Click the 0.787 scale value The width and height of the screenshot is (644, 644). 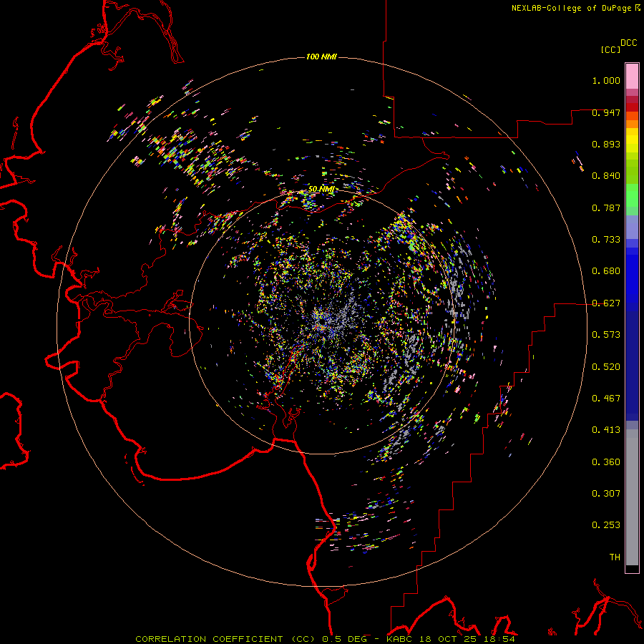click(x=606, y=208)
